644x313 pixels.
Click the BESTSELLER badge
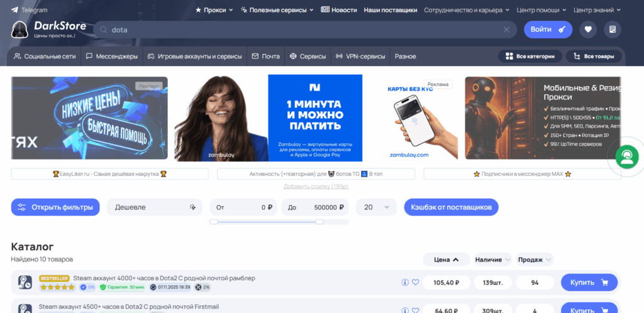pos(54,278)
